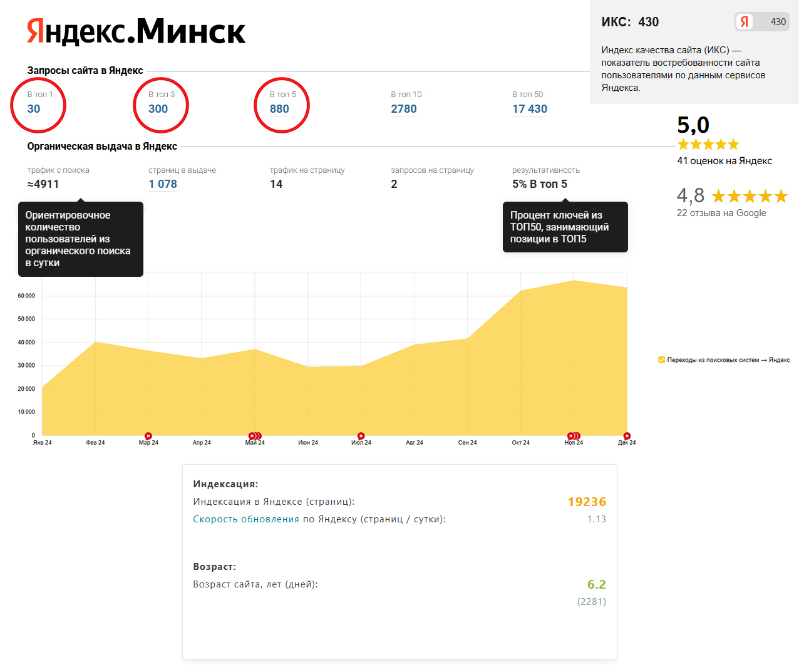Click the 60 000 label on the vertical axis
The width and height of the screenshot is (799, 672).
pos(26,296)
